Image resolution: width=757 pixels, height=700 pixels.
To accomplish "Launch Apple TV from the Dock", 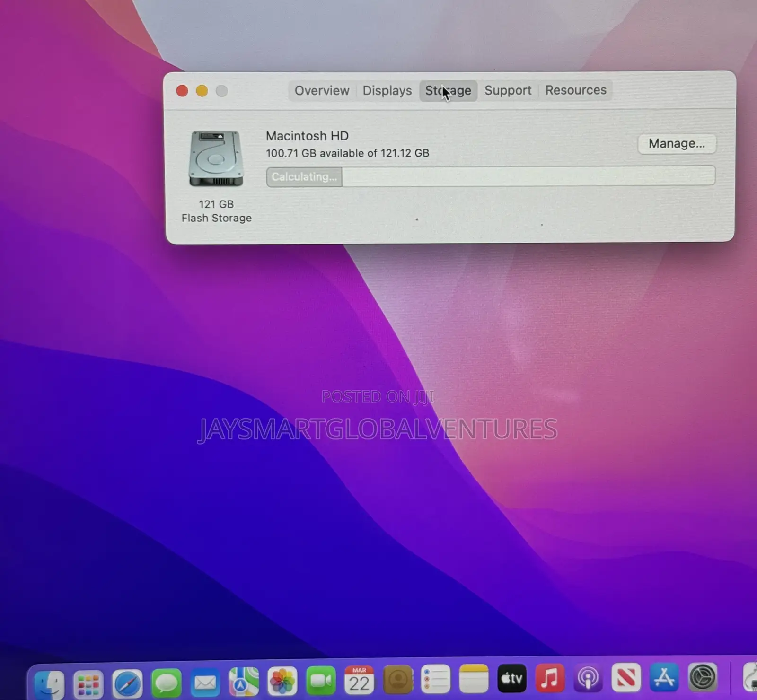I will 512,679.
